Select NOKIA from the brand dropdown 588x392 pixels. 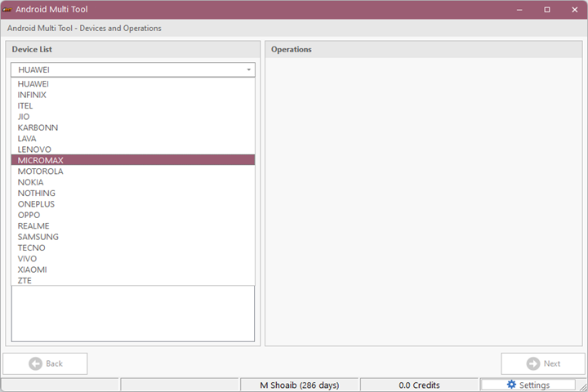pos(31,182)
